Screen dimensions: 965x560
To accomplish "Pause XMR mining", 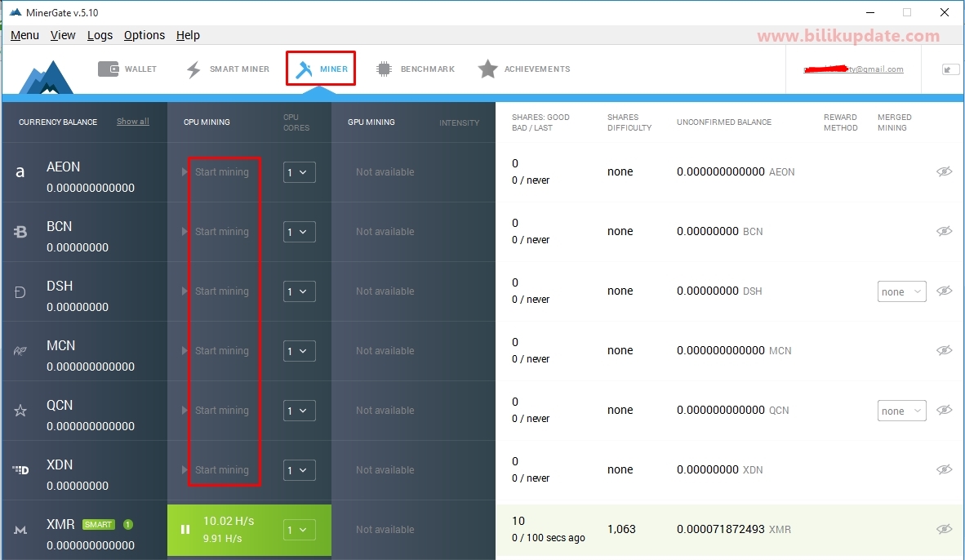I will [185, 529].
